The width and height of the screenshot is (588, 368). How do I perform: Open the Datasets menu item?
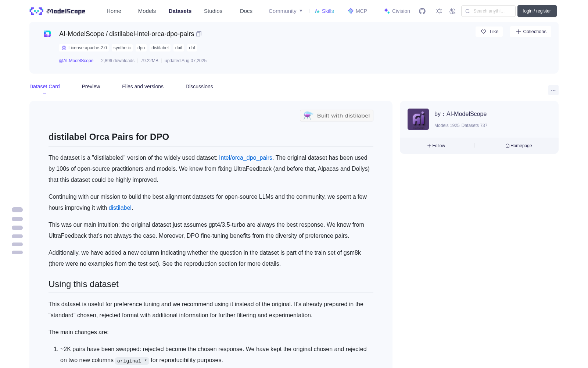pyautogui.click(x=180, y=11)
